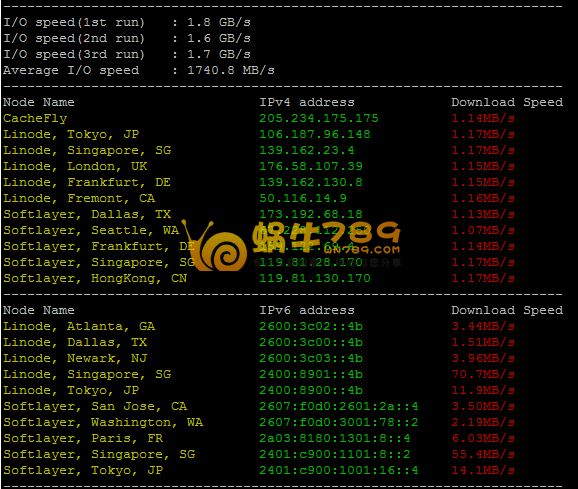Viewport: 578px width, 489px height.
Task: Click the 3.50MB/s download speed
Action: click(483, 406)
